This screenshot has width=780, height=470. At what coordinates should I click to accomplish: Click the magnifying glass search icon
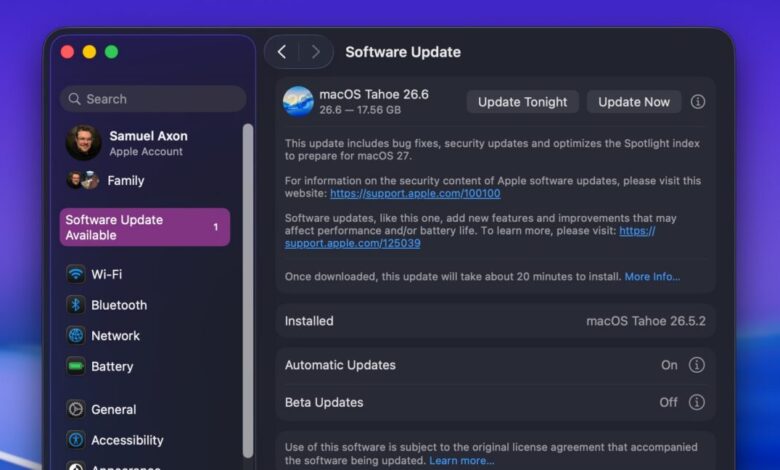(75, 99)
